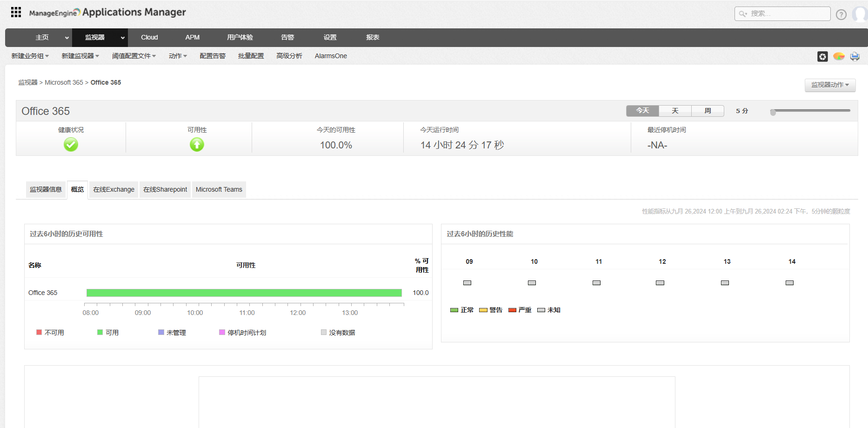This screenshot has height=428, width=868.
Task: Switch to the 监视器信息 tab
Action: coord(46,189)
